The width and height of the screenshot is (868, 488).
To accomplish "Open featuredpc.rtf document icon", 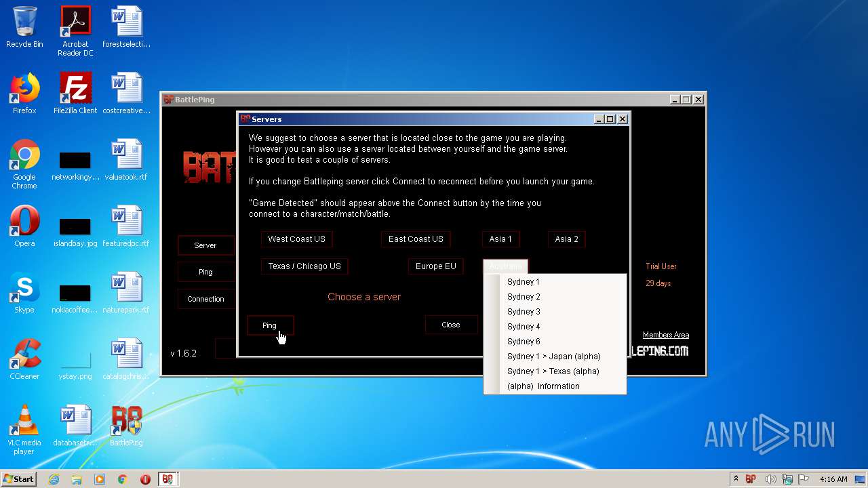I will click(x=126, y=226).
